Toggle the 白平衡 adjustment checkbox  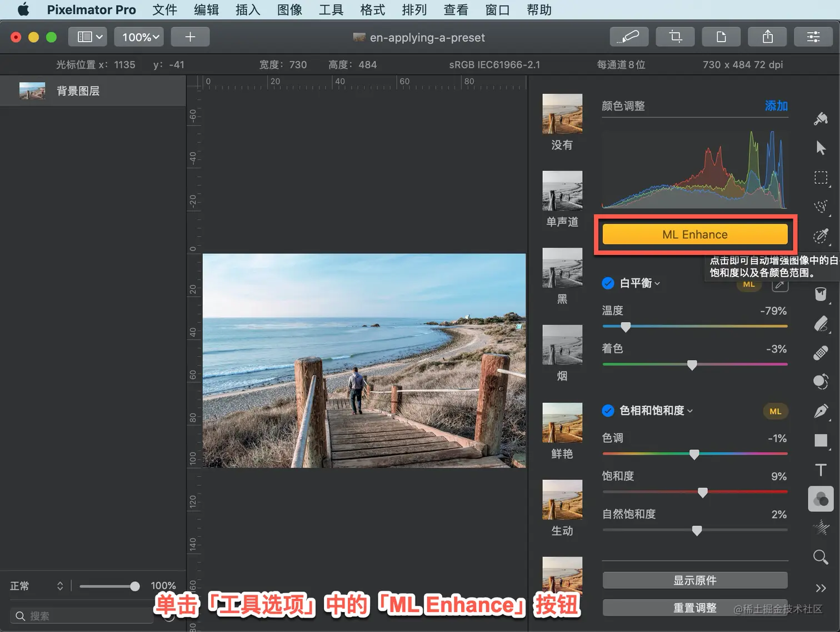[608, 283]
